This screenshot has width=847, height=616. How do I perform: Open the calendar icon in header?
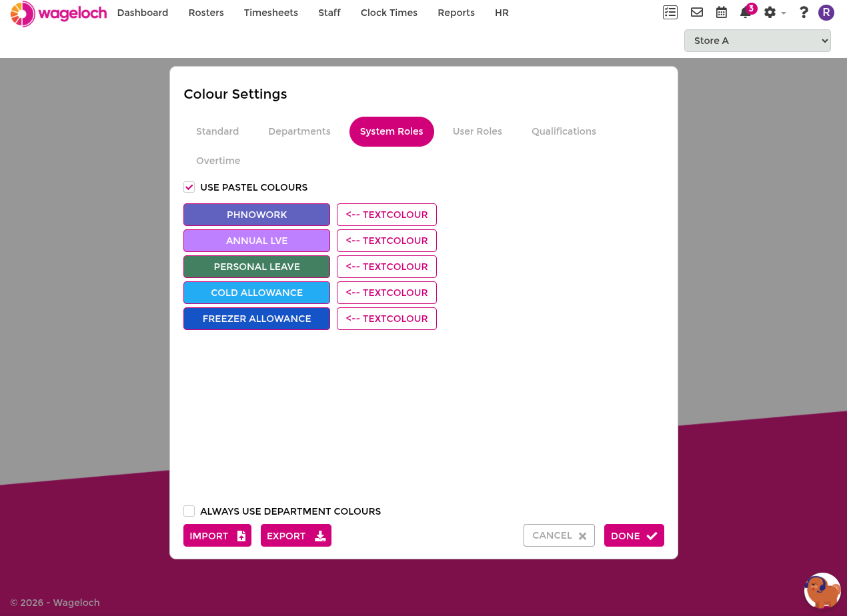coord(722,12)
